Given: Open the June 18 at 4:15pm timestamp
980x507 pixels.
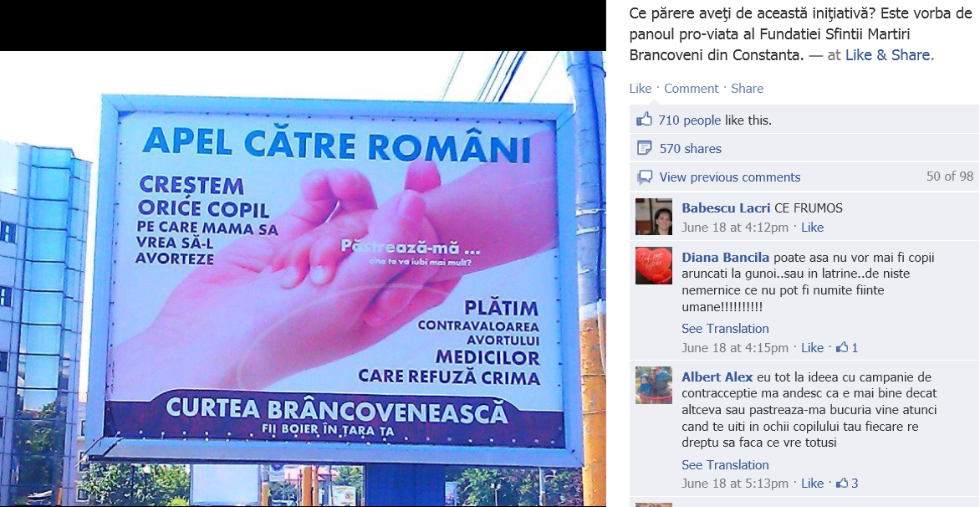Looking at the screenshot, I should (735, 347).
